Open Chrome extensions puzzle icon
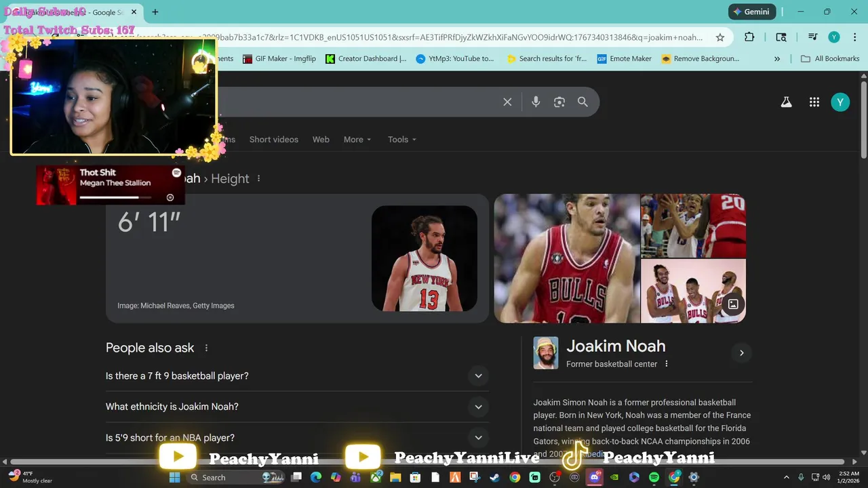Viewport: 868px width, 488px height. [x=749, y=37]
